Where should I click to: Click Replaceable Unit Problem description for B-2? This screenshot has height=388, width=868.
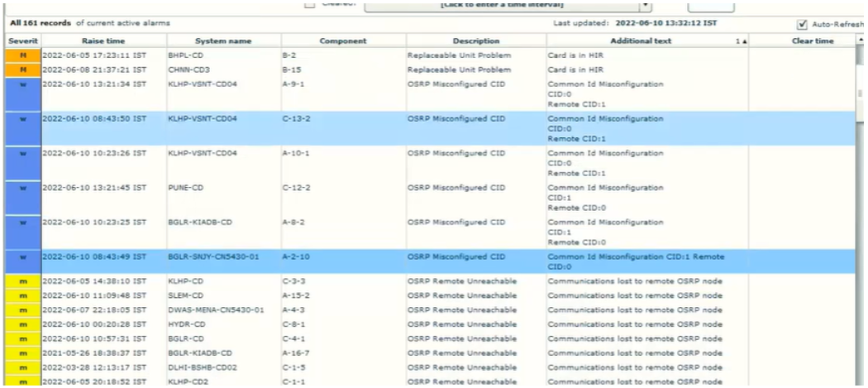459,55
